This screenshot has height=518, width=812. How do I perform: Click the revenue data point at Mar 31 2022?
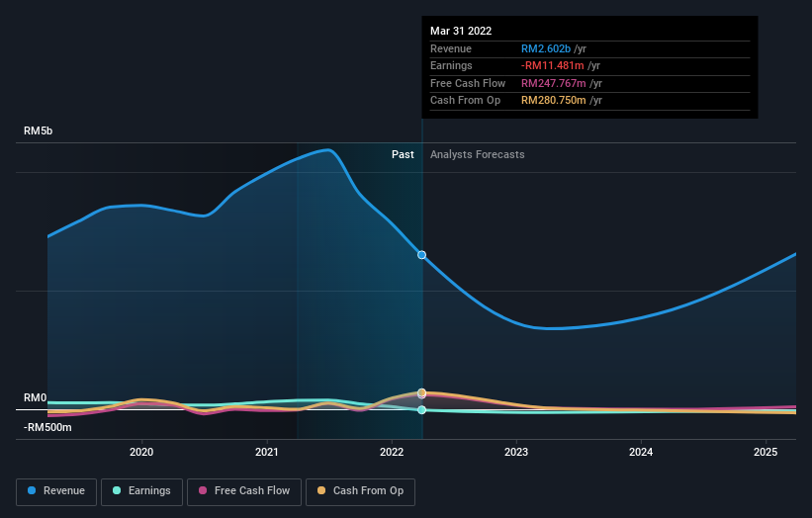422,255
